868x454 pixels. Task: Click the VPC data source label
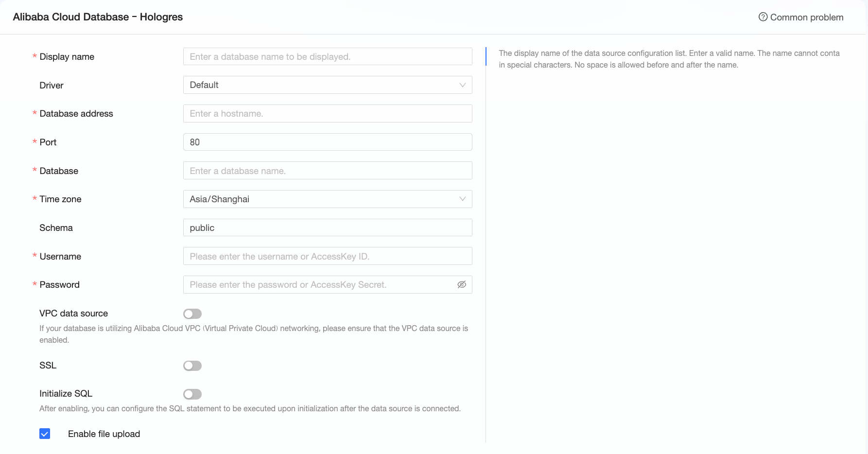point(74,314)
